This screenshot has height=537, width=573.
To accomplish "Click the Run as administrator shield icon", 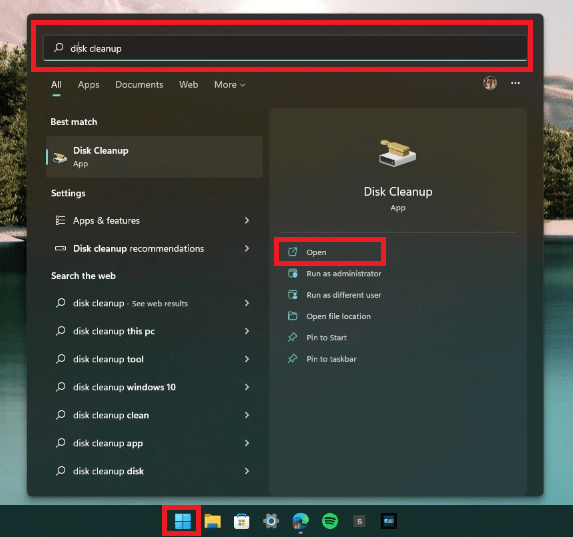I will (x=293, y=273).
